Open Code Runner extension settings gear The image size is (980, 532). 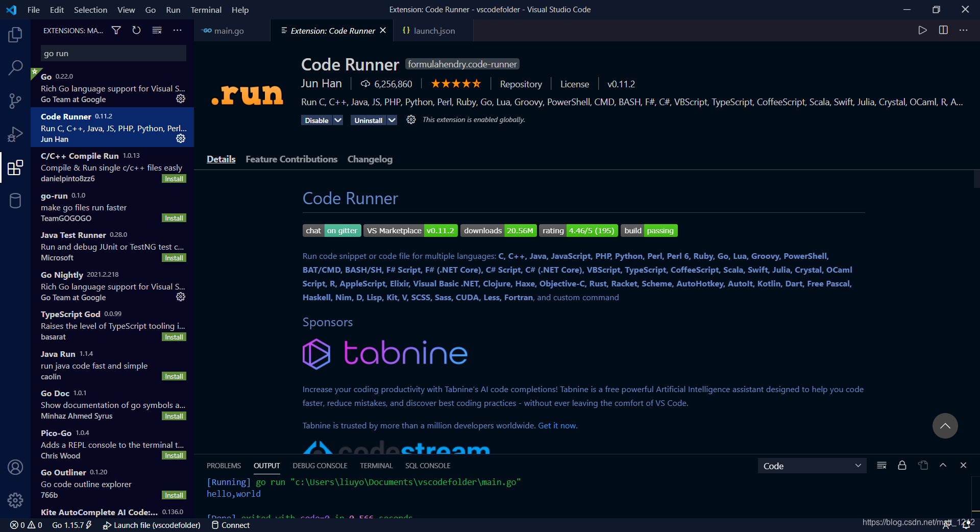point(411,119)
